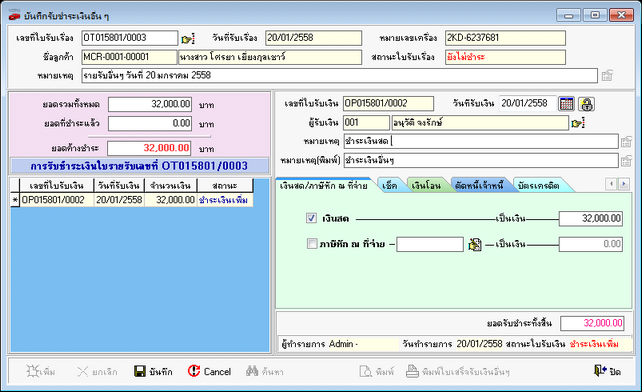Click banner การรับชำระเงินใบรายรับเลขที่ OT015801/0003

(139, 166)
